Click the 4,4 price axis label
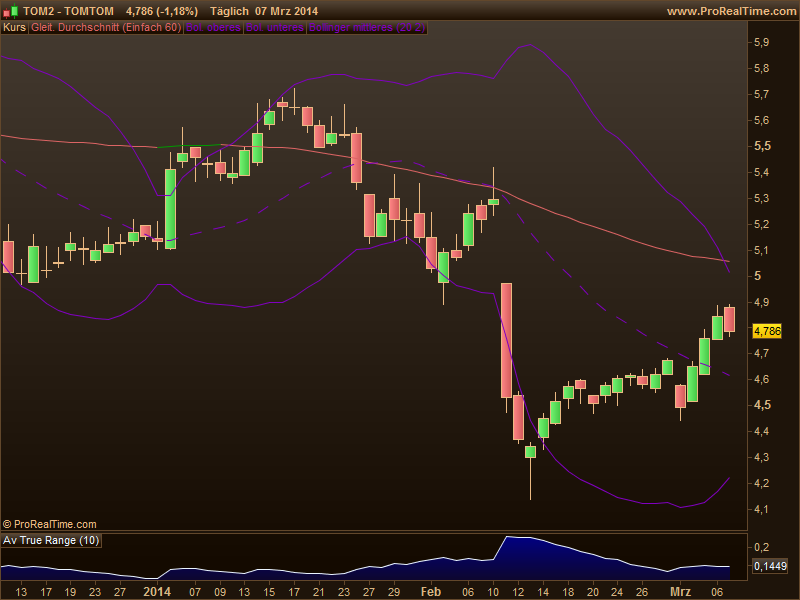 [x=762, y=432]
